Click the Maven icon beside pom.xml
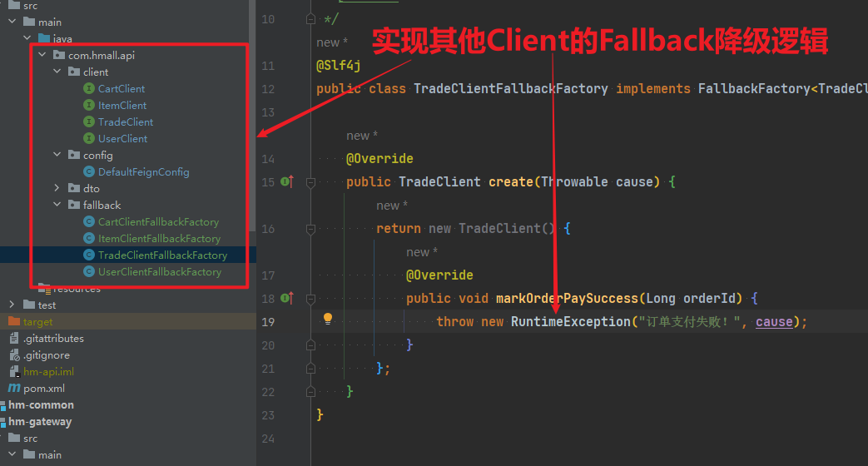Viewport: 868px width, 466px height. click(x=14, y=389)
